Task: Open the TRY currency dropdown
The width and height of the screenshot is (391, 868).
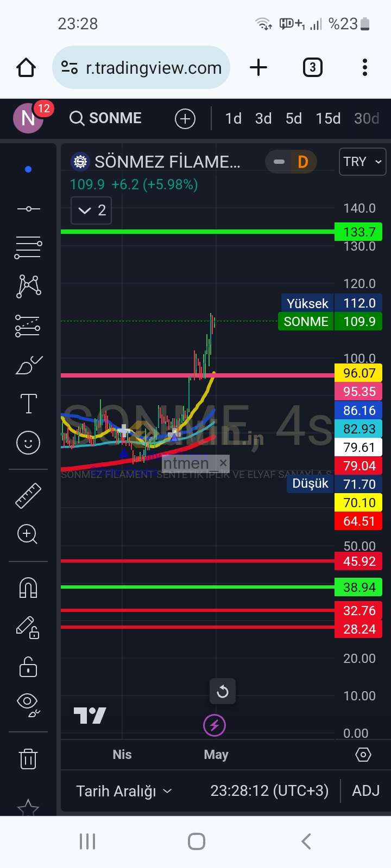Action: click(x=362, y=162)
